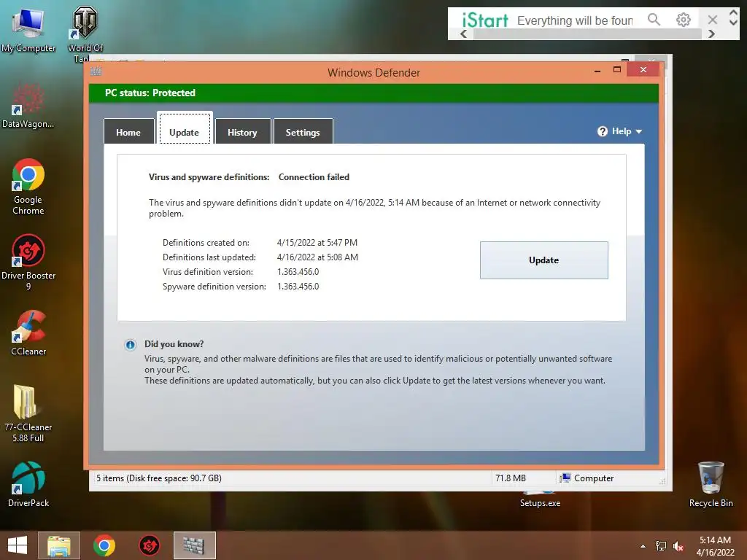The image size is (747, 560).
Task: Click iStart scroll right arrow
Action: (711, 34)
